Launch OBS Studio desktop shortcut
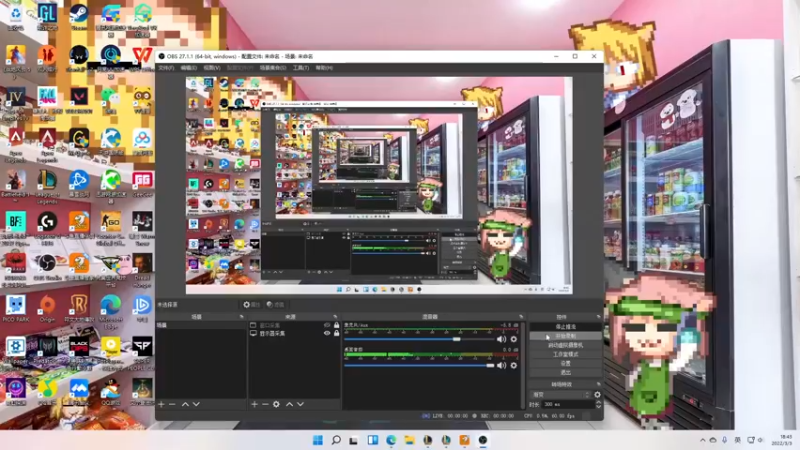The height and width of the screenshot is (450, 800). pos(47,267)
